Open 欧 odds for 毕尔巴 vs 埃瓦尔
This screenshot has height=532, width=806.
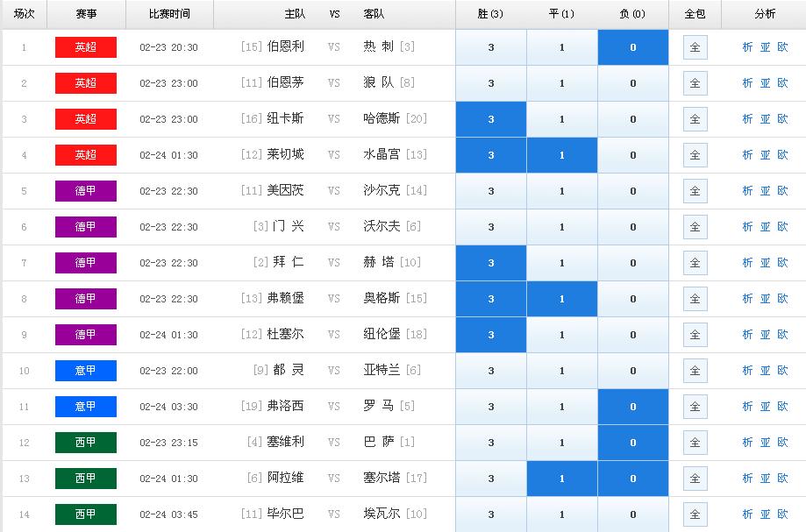(783, 514)
